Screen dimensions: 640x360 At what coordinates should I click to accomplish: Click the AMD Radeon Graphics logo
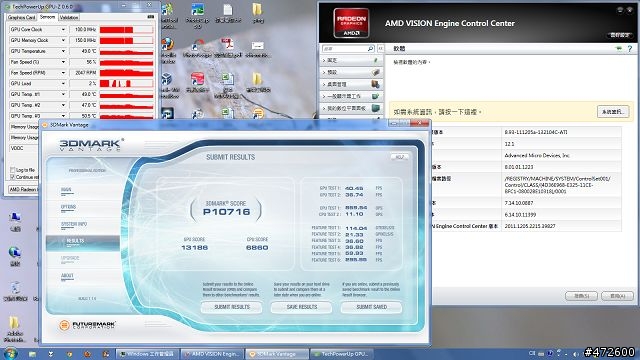pyautogui.click(x=351, y=22)
